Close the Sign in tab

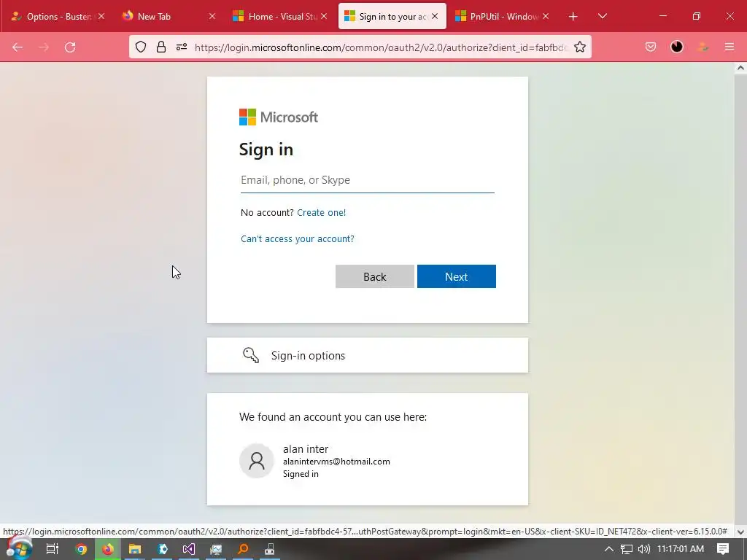pyautogui.click(x=435, y=16)
